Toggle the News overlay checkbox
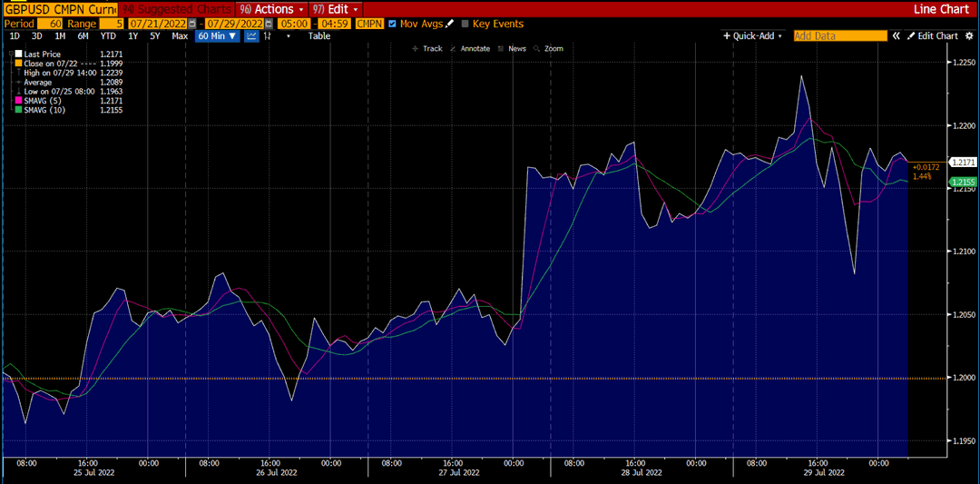The image size is (980, 484). tap(501, 48)
